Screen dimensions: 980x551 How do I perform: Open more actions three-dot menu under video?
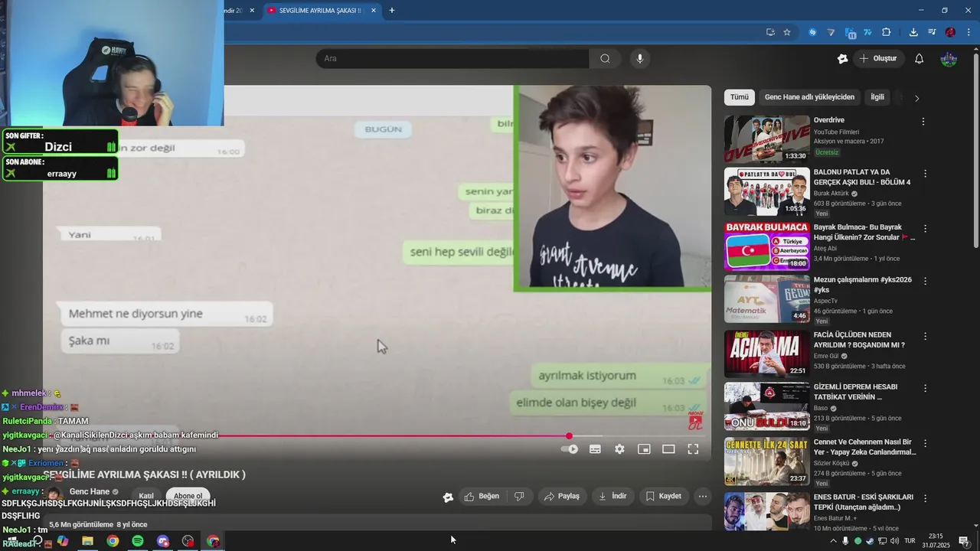pos(703,496)
